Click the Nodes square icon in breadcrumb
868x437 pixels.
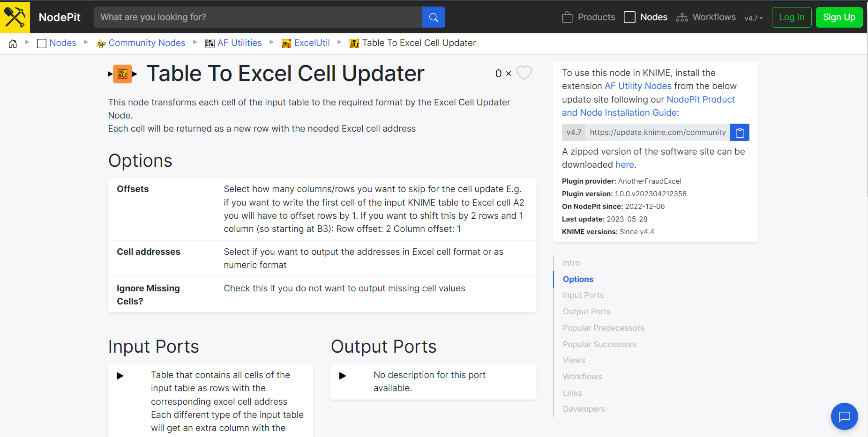point(42,44)
